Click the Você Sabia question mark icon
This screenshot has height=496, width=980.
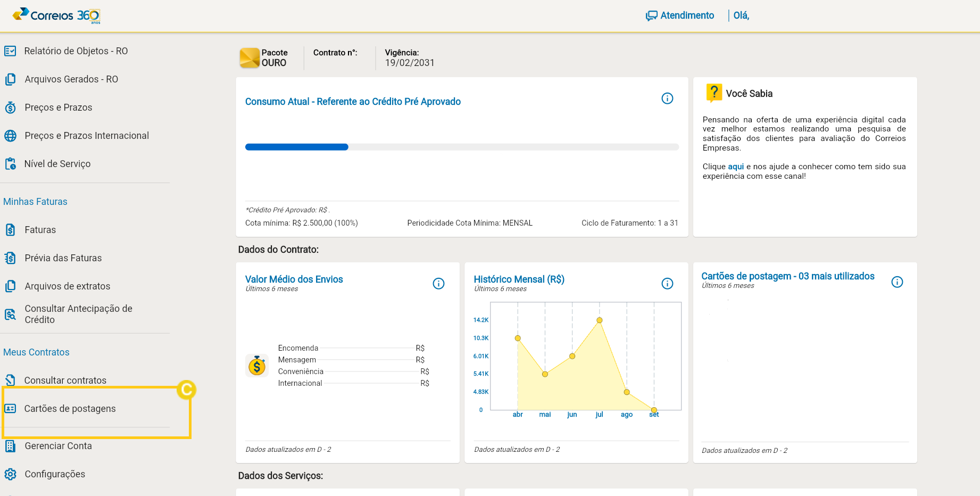point(713,93)
